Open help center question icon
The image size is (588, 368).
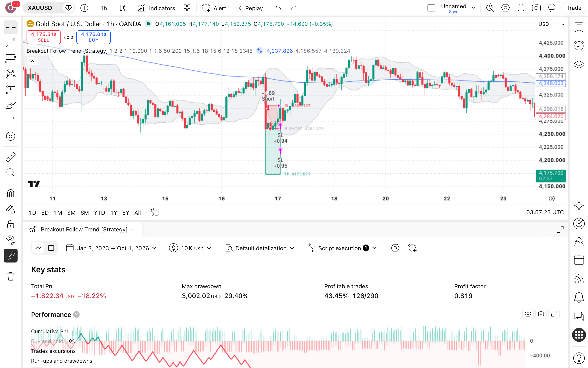[579, 358]
